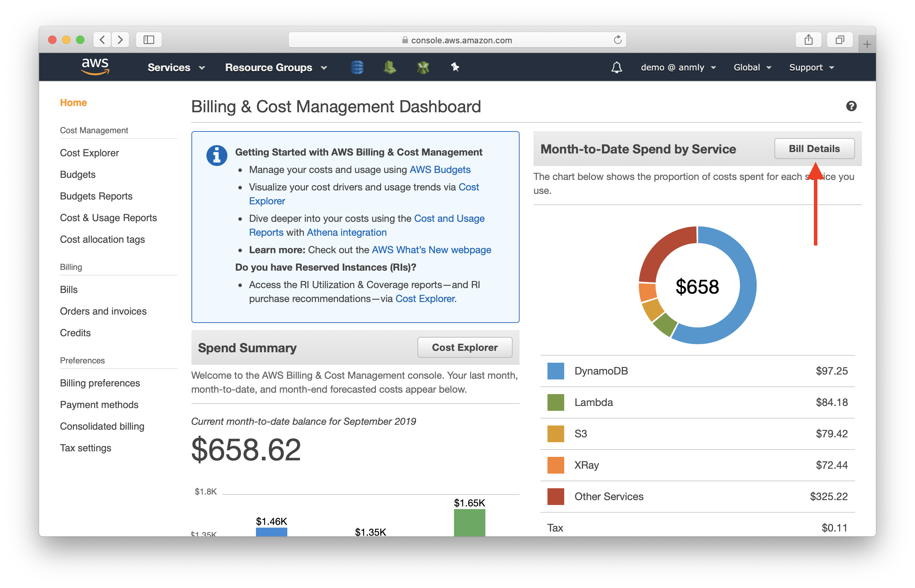The height and width of the screenshot is (588, 915).
Task: Click the pushpin shortcut icon
Action: [455, 68]
